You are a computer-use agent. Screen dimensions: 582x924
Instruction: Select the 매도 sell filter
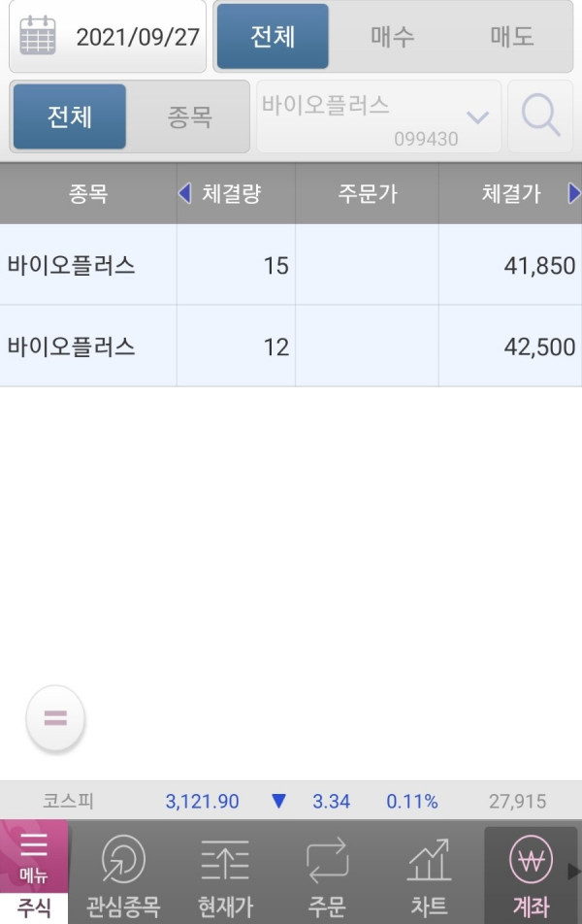coord(512,37)
